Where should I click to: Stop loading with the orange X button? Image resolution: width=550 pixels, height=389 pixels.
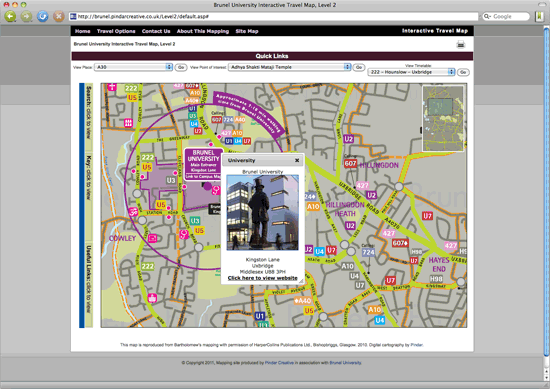pyautogui.click(x=59, y=16)
